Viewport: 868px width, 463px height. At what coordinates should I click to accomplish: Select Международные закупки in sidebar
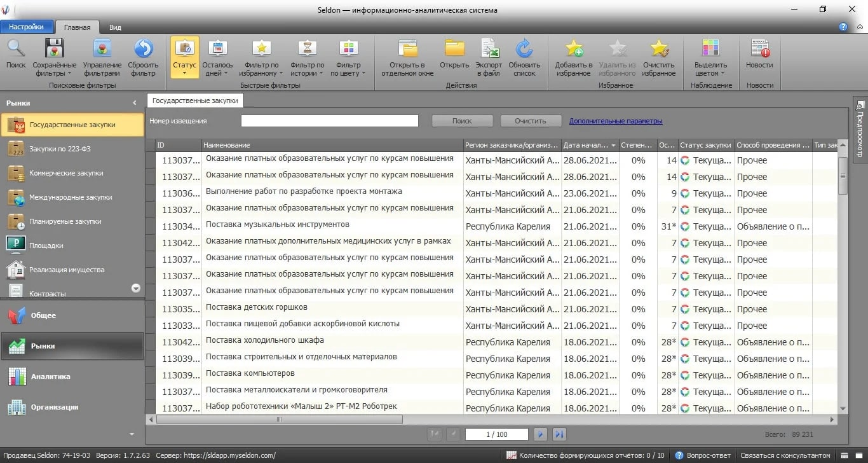pos(72,197)
